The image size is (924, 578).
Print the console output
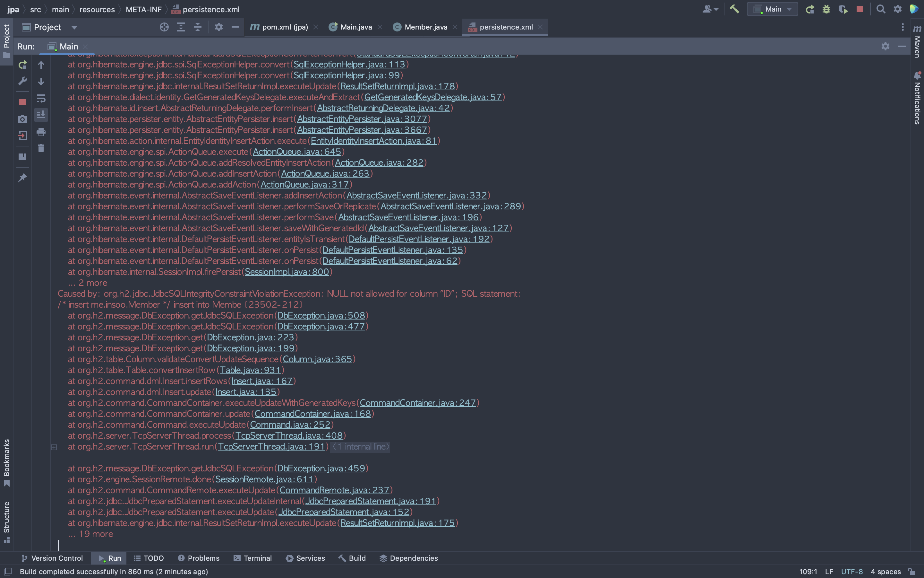click(41, 132)
